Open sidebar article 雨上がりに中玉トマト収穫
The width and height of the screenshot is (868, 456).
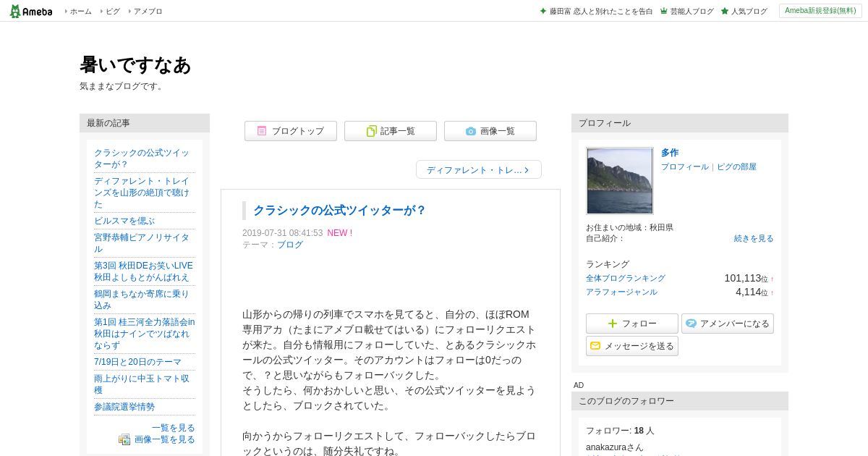[142, 384]
